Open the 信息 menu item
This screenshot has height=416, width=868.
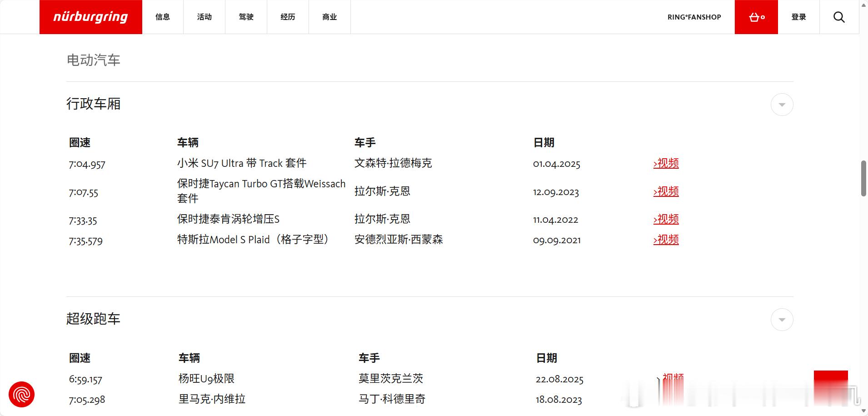162,17
